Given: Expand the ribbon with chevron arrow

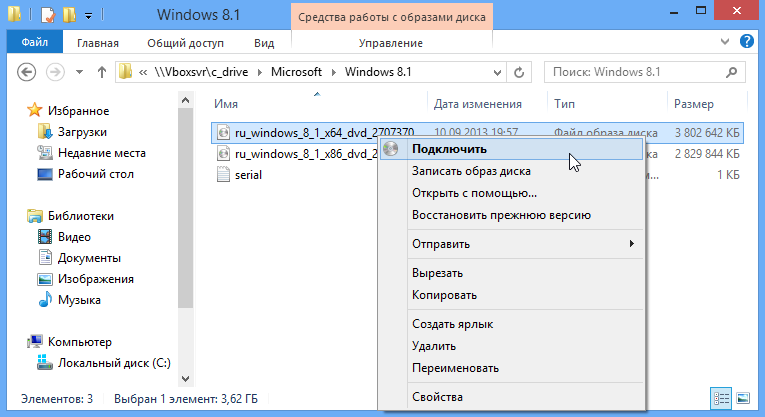Looking at the screenshot, I should click(725, 42).
